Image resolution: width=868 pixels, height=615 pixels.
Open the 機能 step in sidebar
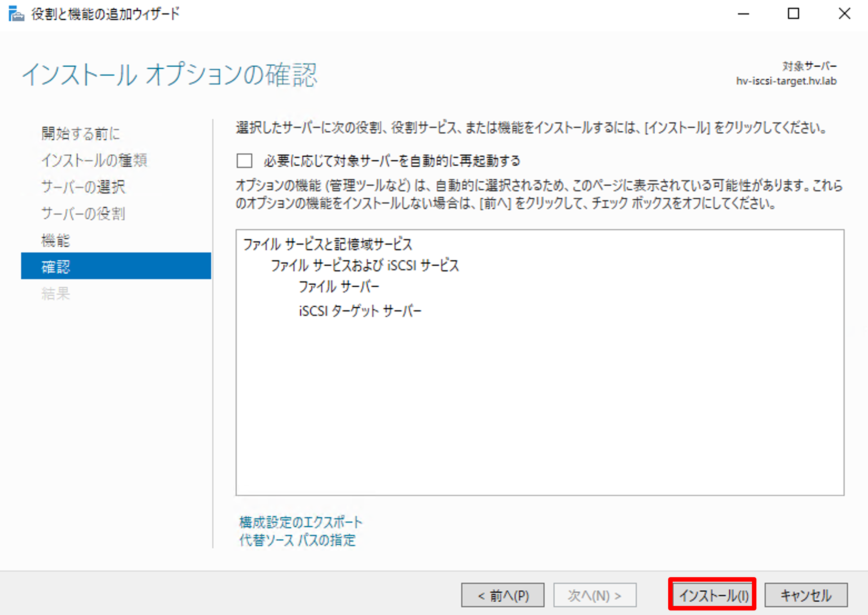(55, 240)
